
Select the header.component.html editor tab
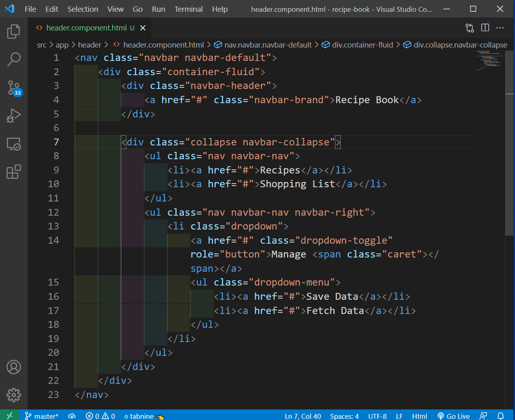[x=90, y=28]
